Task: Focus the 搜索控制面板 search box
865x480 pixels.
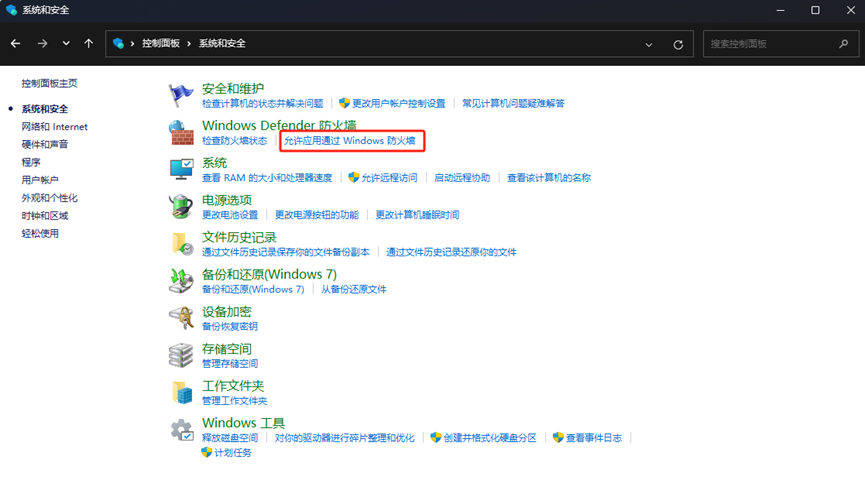Action: coord(781,44)
